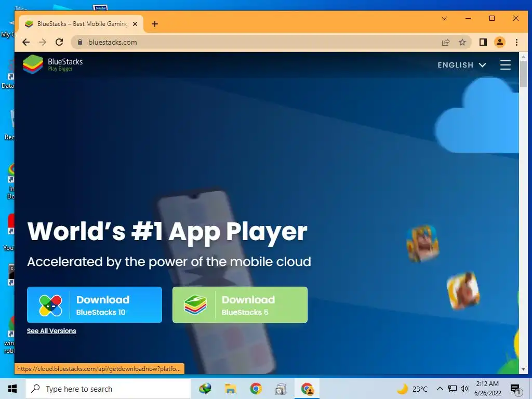Show hidden system tray icons

coord(440,389)
